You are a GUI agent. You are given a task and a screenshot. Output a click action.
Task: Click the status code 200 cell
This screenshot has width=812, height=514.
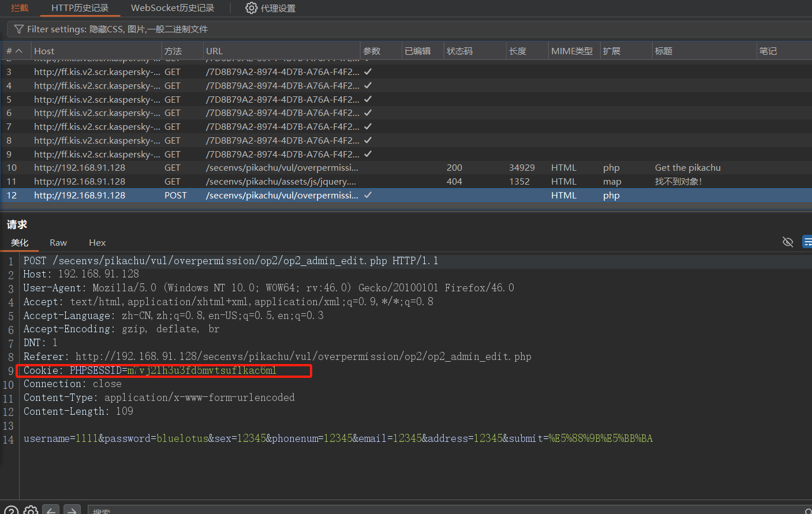(x=454, y=168)
